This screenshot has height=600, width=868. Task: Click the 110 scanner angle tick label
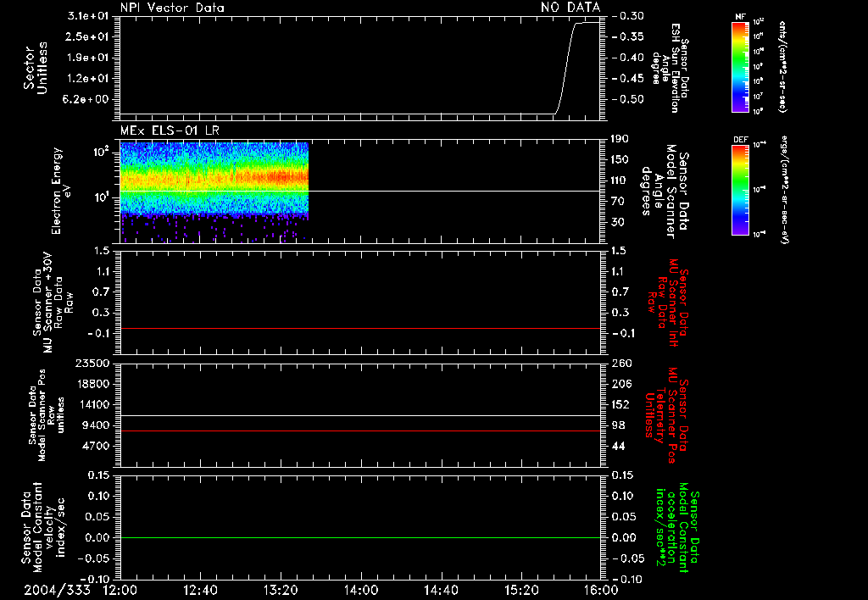pos(620,181)
